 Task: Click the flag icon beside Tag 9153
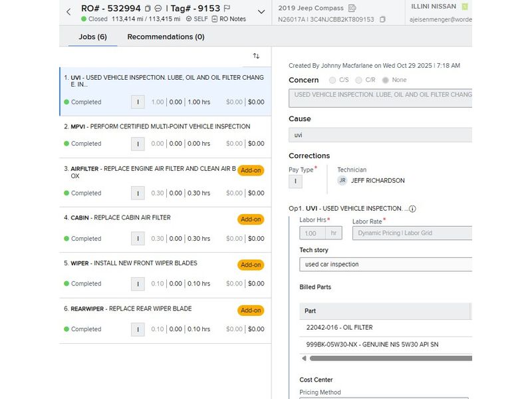227,9
